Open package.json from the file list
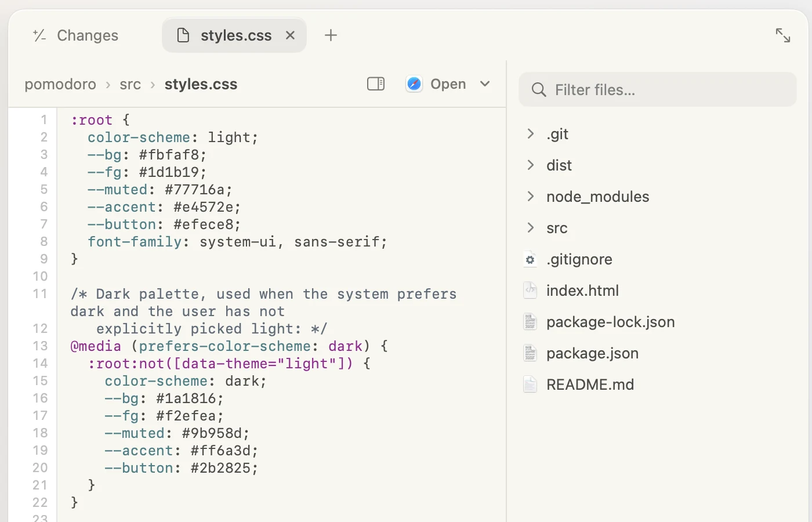 click(658, 353)
